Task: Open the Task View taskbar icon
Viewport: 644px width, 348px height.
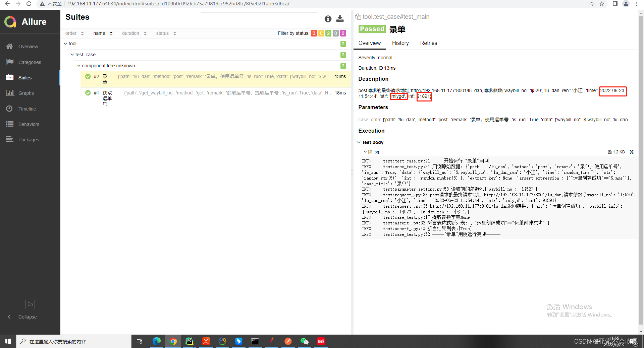Action: click(140, 341)
